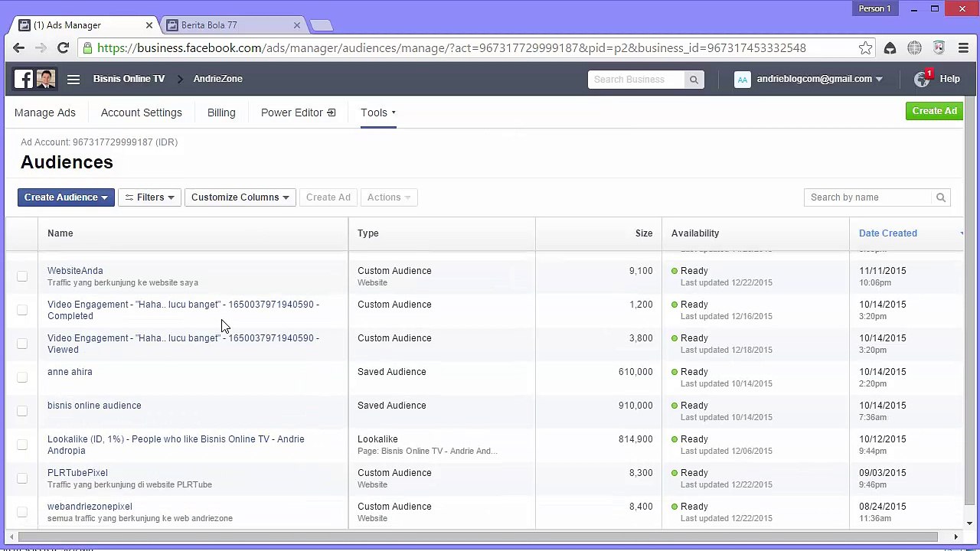Open the Customize Columns dropdown
The height and width of the screenshot is (551, 980).
pos(240,197)
